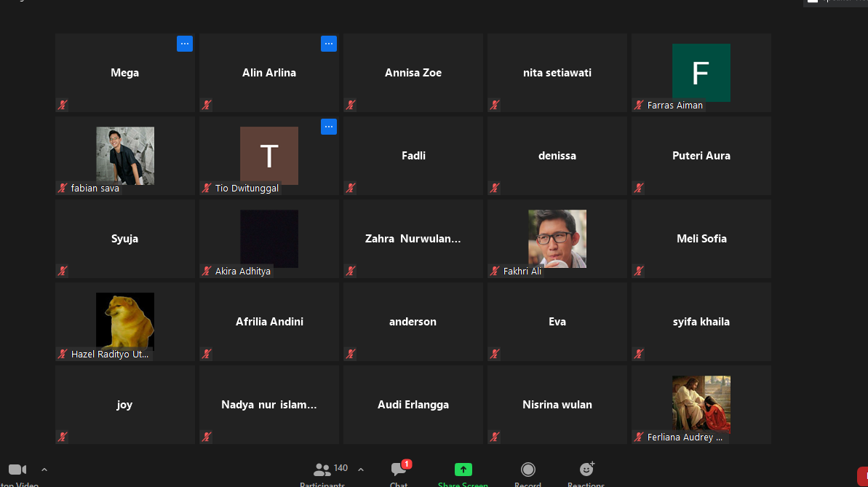
Task: Click muted mic icon on Mega's tile
Action: pos(63,105)
